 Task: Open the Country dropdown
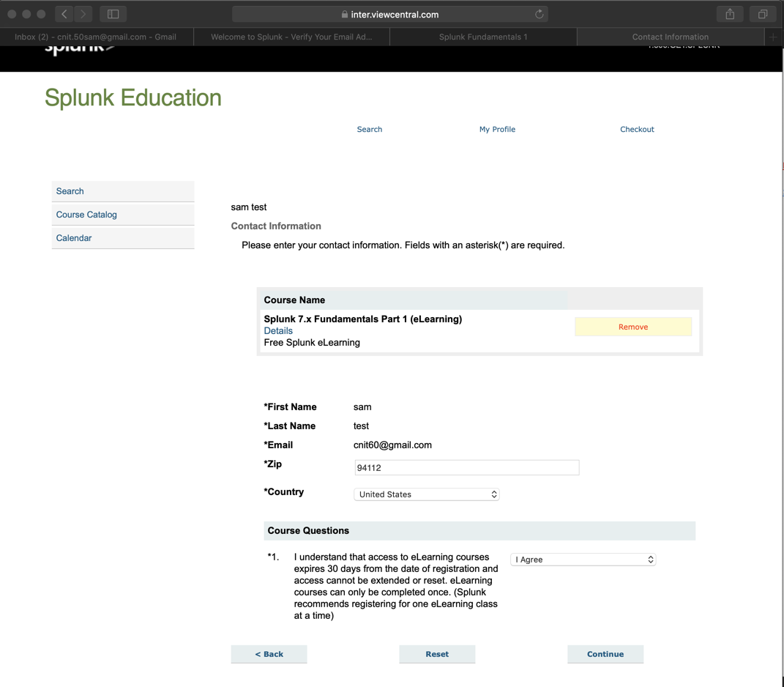point(427,494)
